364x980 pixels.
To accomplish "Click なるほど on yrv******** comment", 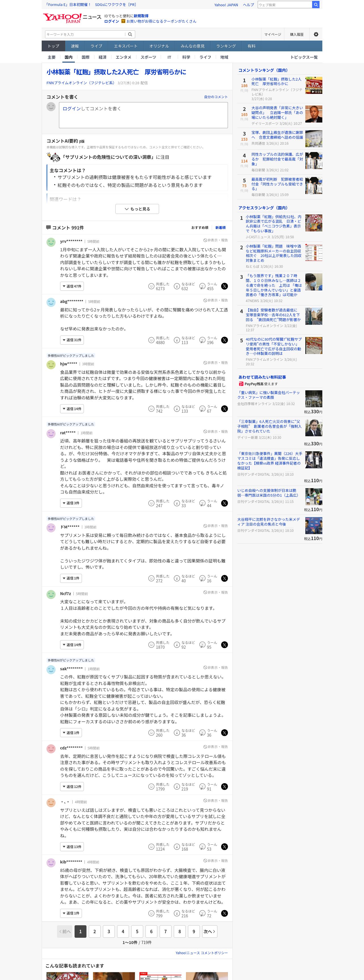I will point(184,286).
